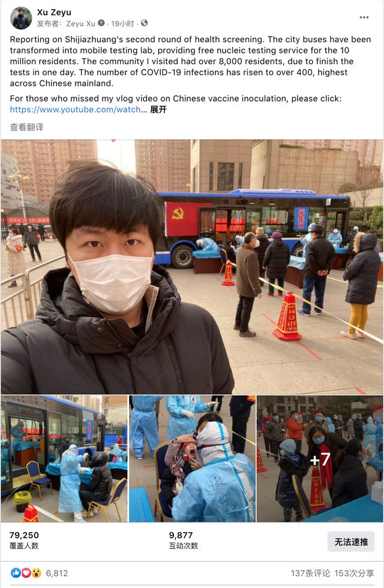Open the 6,812 reactions count list

(x=57, y=573)
